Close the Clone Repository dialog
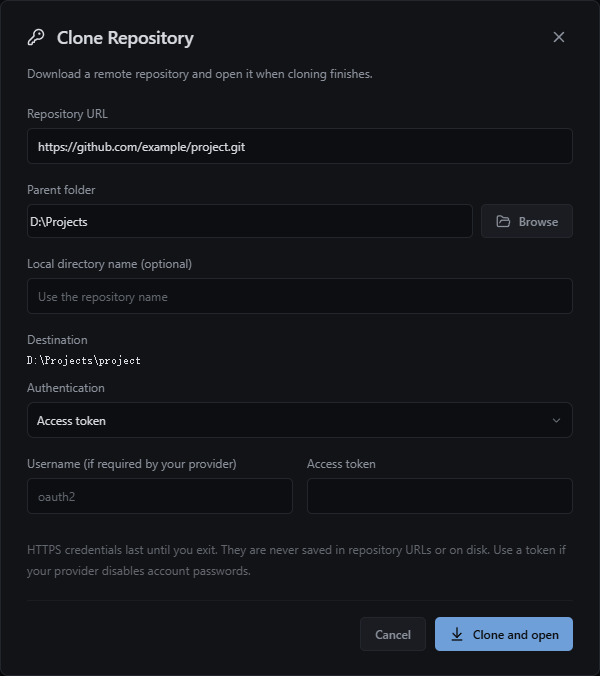Viewport: 600px width, 676px height. coord(559,37)
